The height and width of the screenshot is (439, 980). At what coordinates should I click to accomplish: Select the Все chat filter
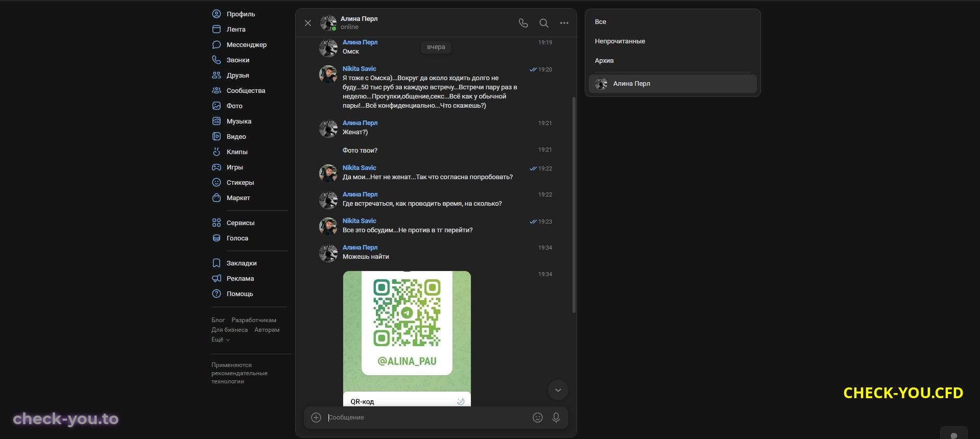[x=601, y=22]
